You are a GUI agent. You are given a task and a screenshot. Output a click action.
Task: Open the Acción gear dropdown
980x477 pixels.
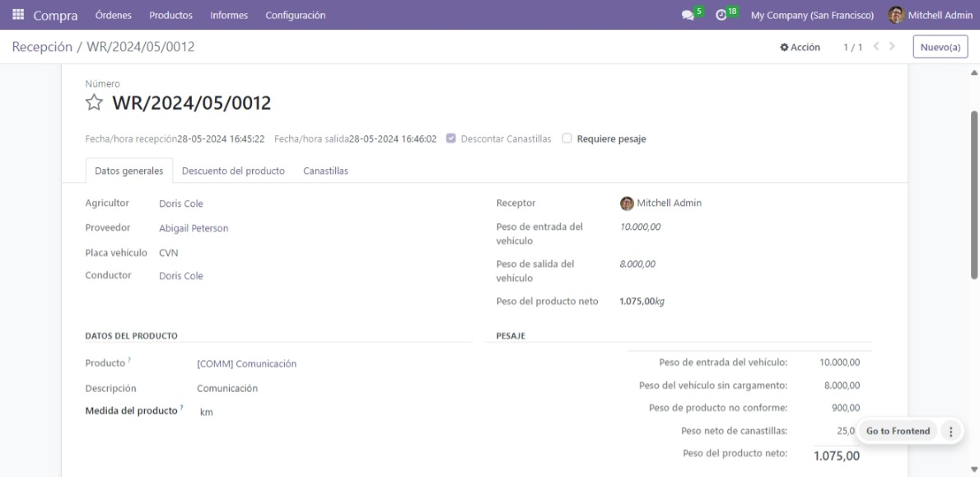pos(800,47)
